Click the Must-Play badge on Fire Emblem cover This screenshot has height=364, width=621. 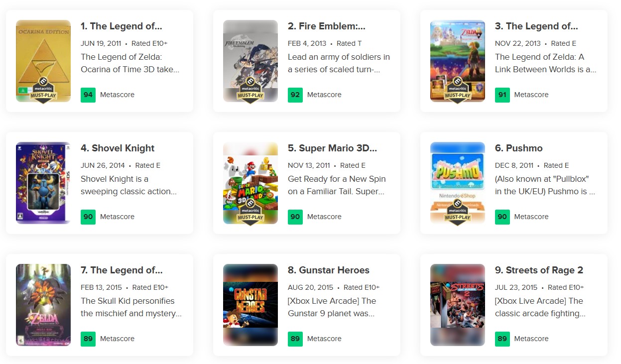(x=250, y=91)
